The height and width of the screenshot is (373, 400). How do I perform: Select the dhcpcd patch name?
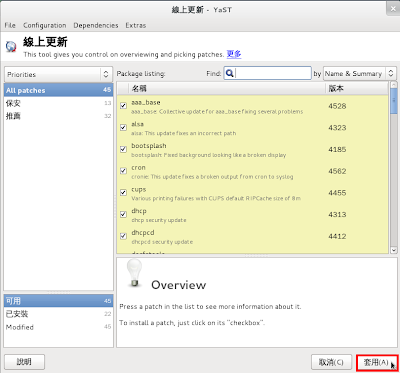143,233
